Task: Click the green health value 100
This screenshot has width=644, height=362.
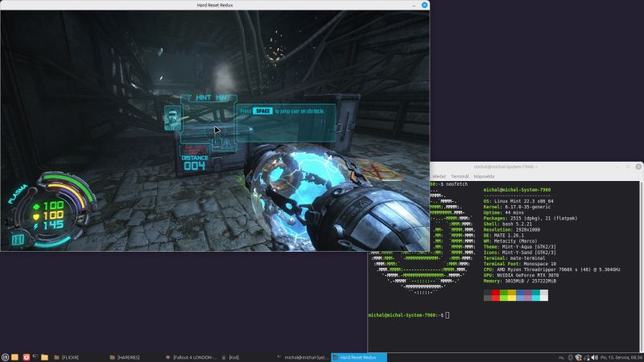Action: [x=53, y=205]
